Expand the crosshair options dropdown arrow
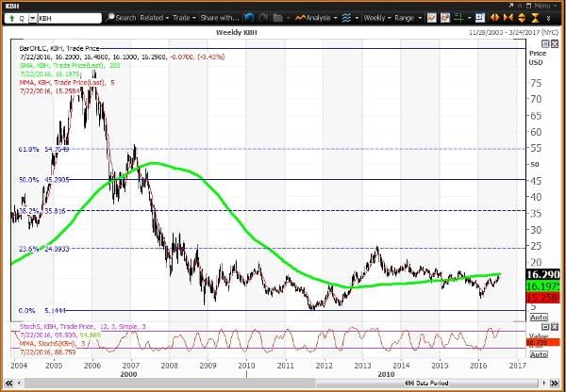This screenshot has height=392, width=566. click(x=469, y=18)
